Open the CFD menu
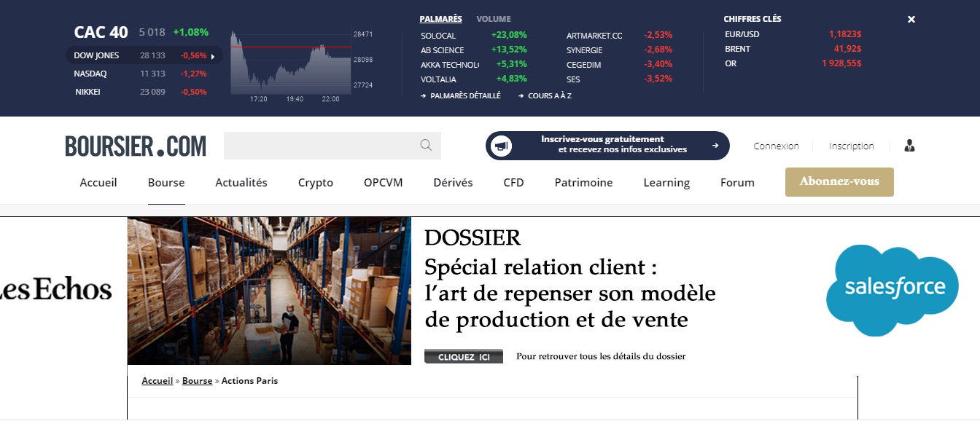This screenshot has height=421, width=980. point(513,183)
